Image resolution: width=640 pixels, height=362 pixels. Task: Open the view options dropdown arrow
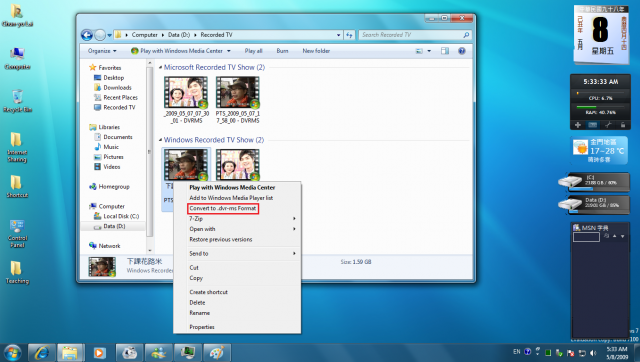429,51
